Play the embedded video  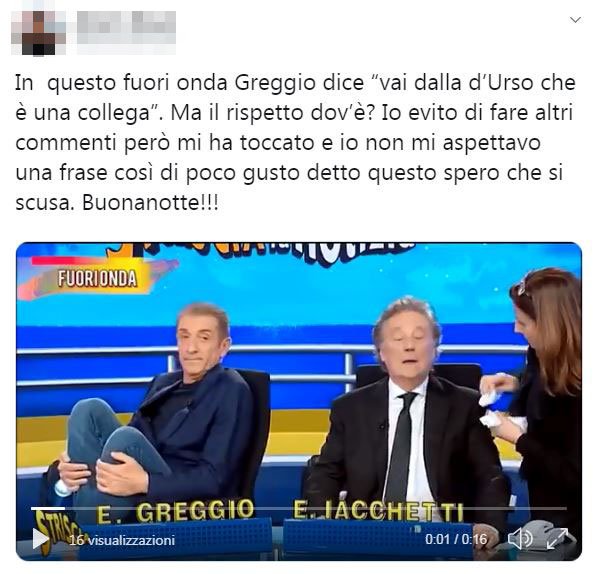coord(40,538)
